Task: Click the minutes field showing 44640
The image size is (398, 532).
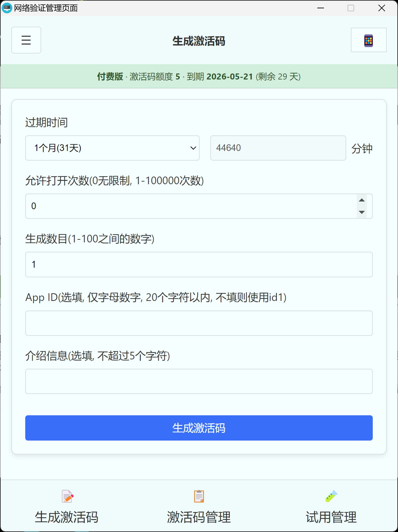Action: pyautogui.click(x=278, y=148)
